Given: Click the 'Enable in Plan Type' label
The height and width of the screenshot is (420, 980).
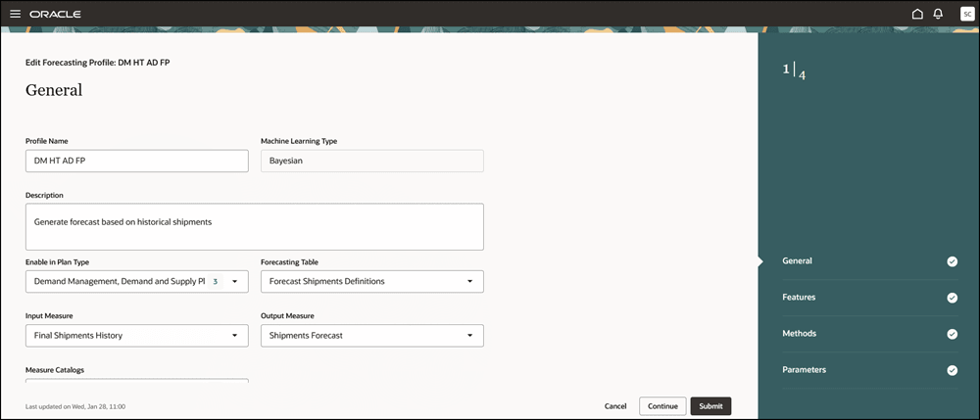Looking at the screenshot, I should click(58, 262).
